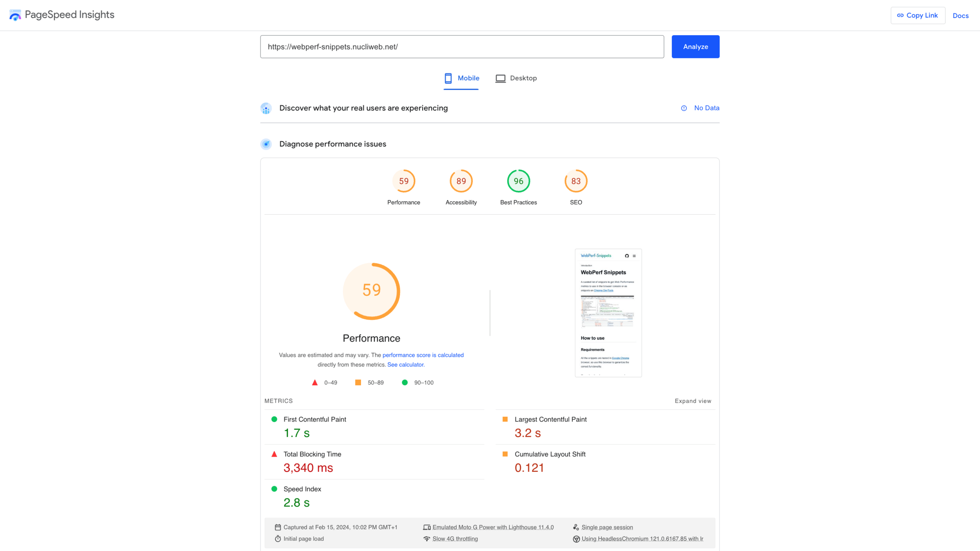The width and height of the screenshot is (980, 551).
Task: Click the Chromium icon beside HeadlessChromium text
Action: point(576,539)
